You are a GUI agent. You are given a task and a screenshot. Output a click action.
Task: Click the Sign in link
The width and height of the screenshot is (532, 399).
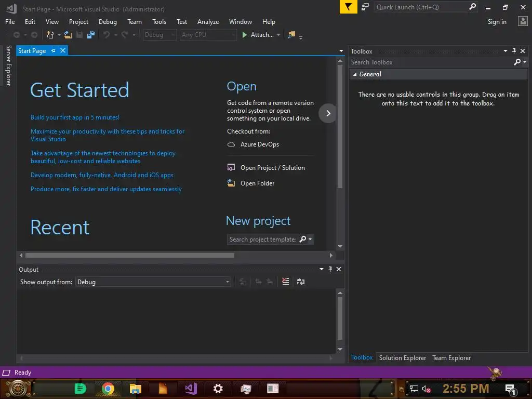(x=497, y=22)
